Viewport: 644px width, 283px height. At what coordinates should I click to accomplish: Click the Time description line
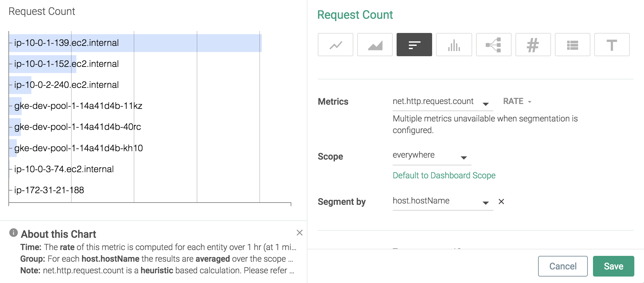[x=158, y=247]
